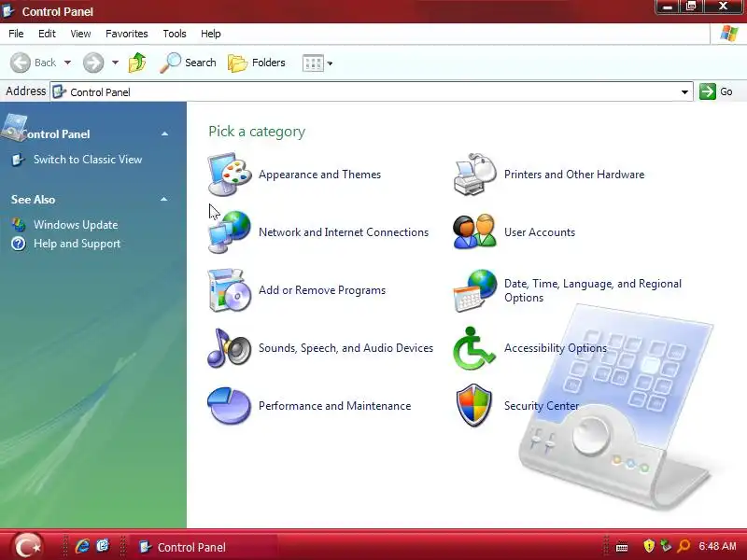This screenshot has width=747, height=560.
Task: Open Internet Explorer from quick launch
Action: click(x=82, y=546)
